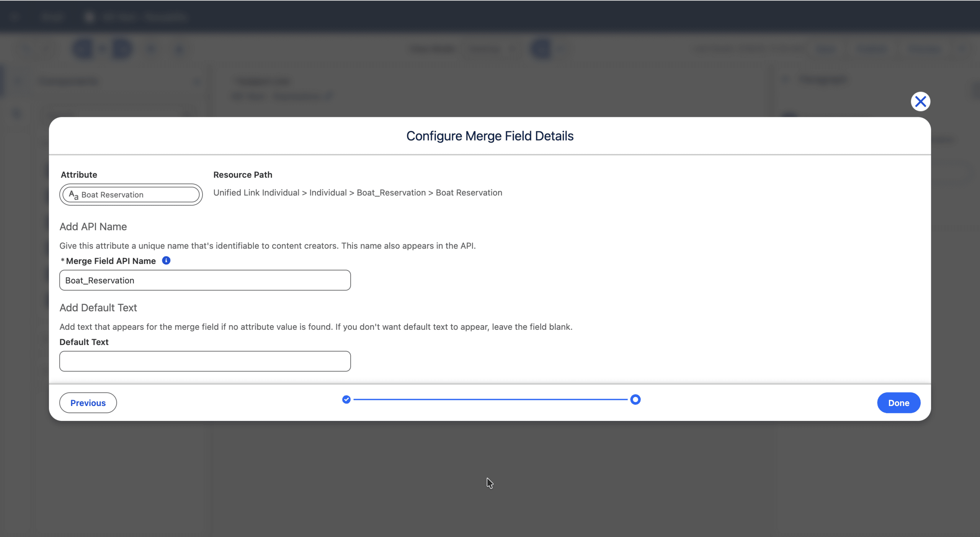Image resolution: width=980 pixels, height=537 pixels.
Task: Click the Merge Field API Name label
Action: pyautogui.click(x=111, y=261)
